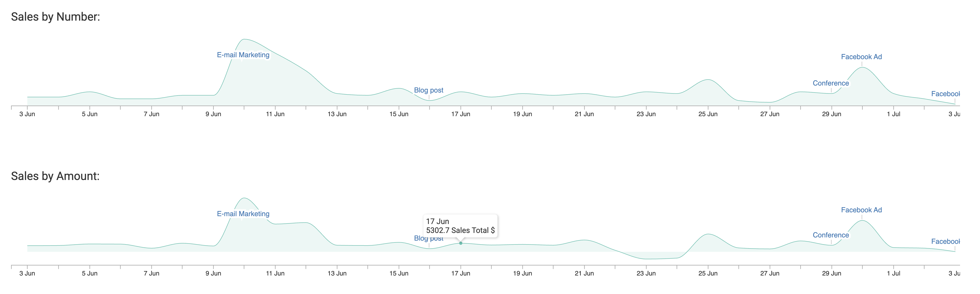Click the 5302.7 Sales Total tooltip
The width and height of the screenshot is (980, 294).
tap(460, 226)
